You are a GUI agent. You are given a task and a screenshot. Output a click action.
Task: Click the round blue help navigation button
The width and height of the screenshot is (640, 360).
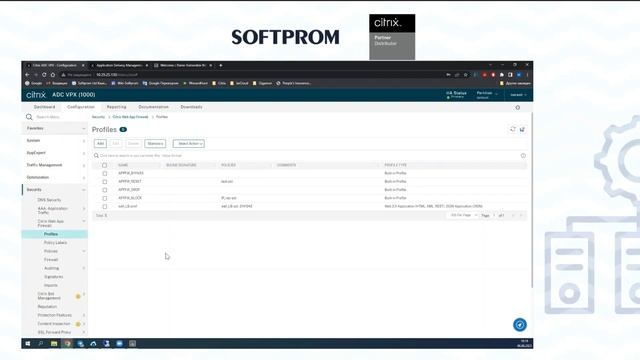point(520,324)
